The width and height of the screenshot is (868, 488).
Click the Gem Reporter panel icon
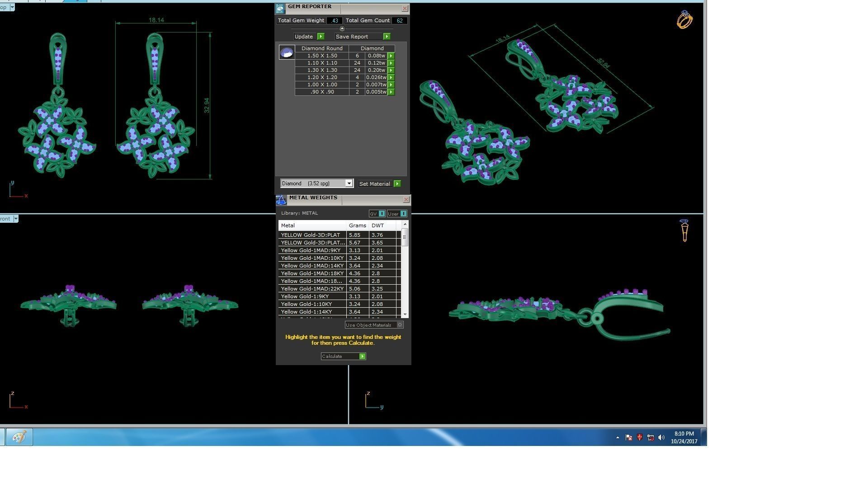point(280,8)
